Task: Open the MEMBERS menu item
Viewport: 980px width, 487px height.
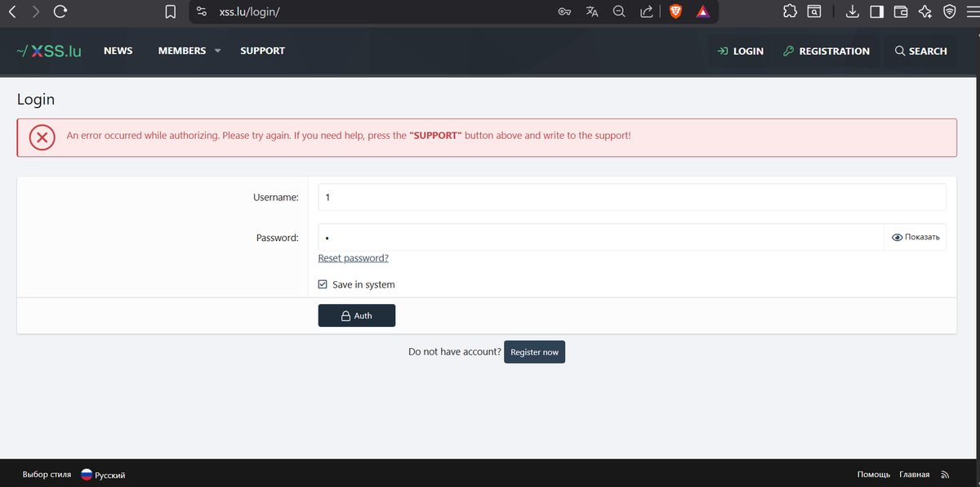Action: pyautogui.click(x=182, y=51)
